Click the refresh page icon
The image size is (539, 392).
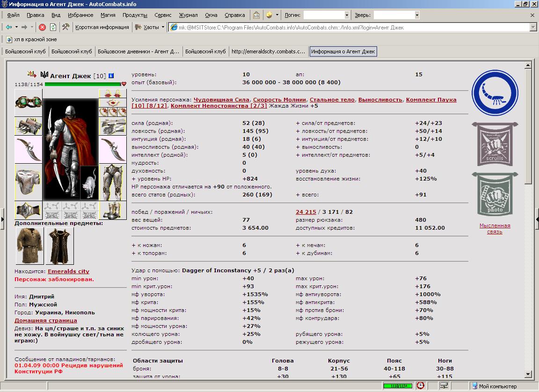pyautogui.click(x=53, y=27)
